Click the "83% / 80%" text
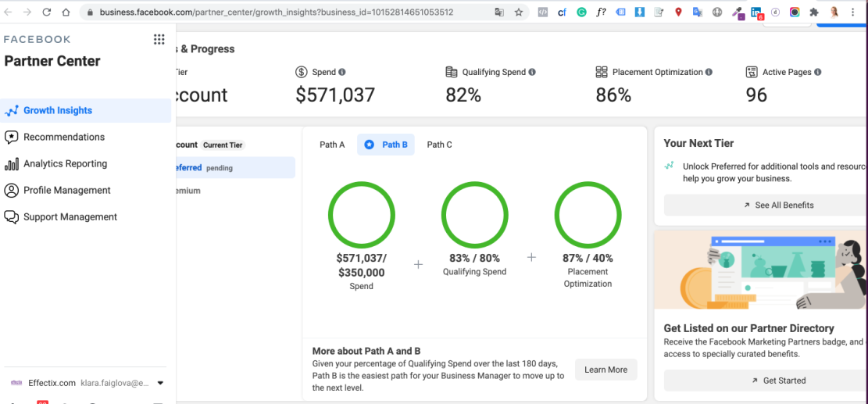This screenshot has width=868, height=404. (474, 259)
